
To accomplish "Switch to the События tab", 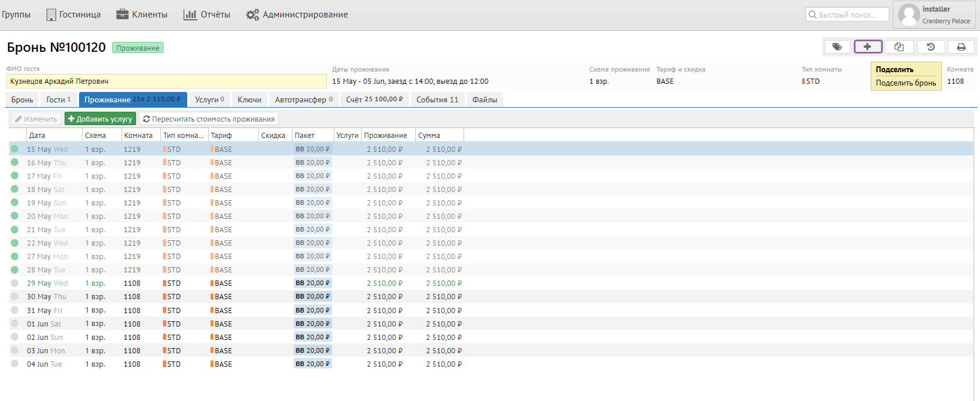I will click(x=437, y=100).
